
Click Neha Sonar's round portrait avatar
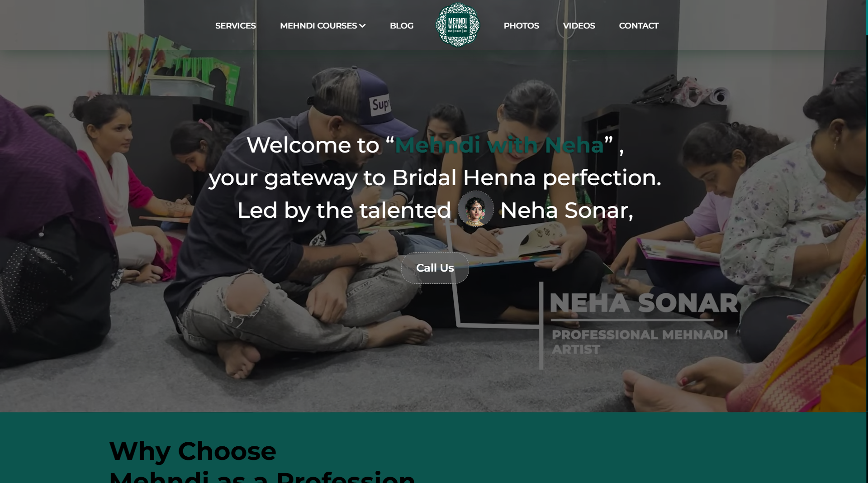pyautogui.click(x=475, y=209)
